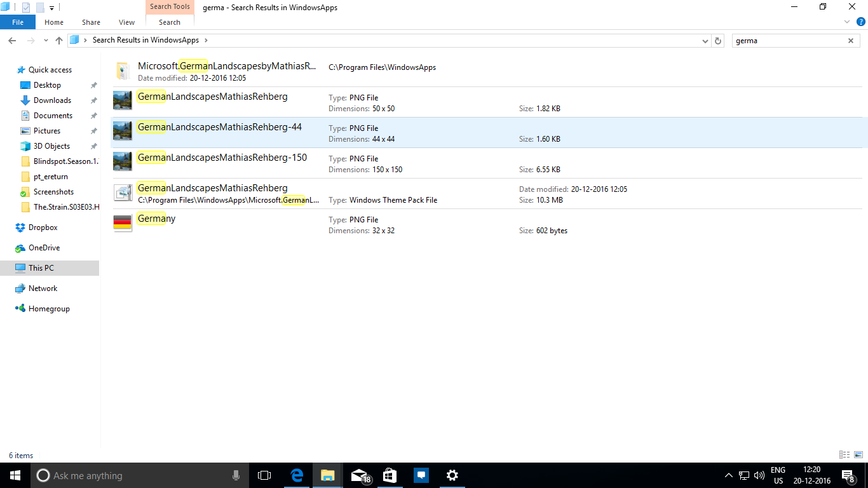Open the volume control speaker icon
Image resolution: width=868 pixels, height=488 pixels.
[759, 475]
